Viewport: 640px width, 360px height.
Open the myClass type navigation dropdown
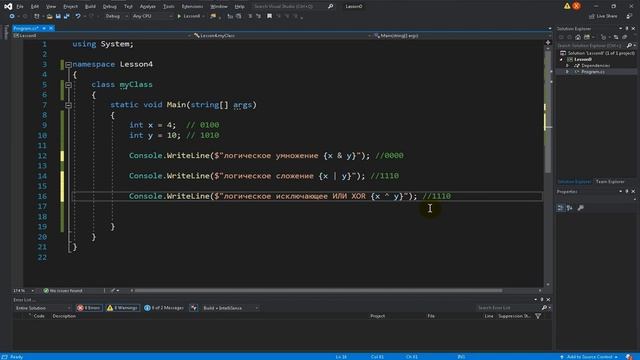pos(282,36)
